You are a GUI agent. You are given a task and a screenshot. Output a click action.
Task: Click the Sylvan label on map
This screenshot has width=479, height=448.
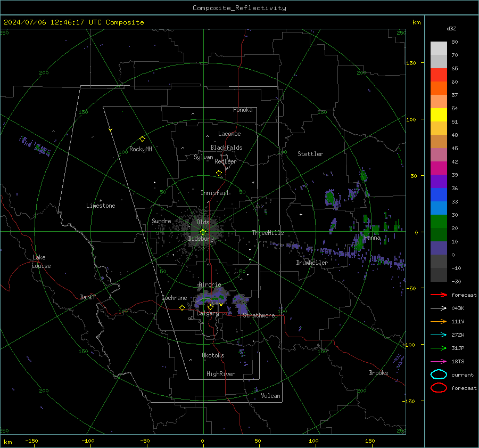click(203, 158)
